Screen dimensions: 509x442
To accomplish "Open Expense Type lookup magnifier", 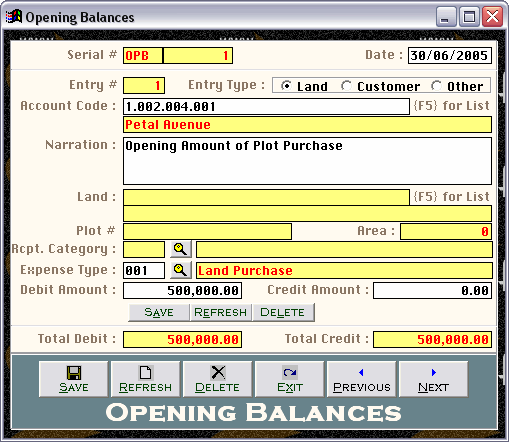I will [x=181, y=270].
